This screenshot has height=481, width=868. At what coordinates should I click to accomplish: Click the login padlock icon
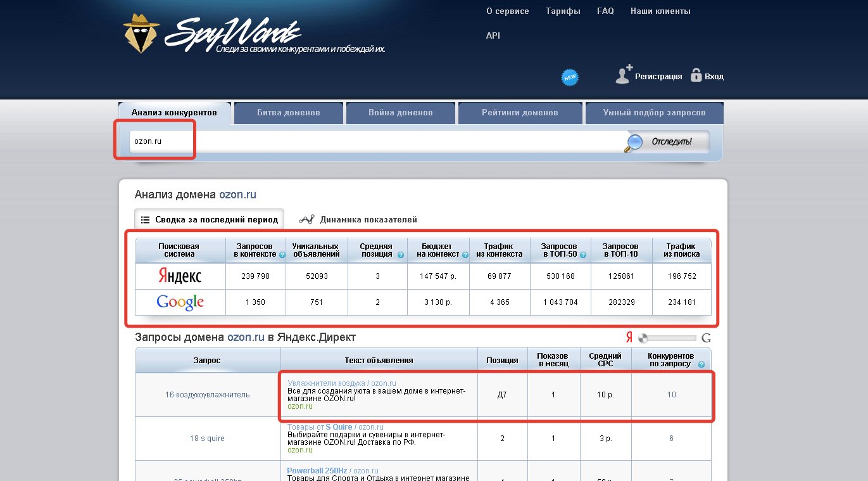(696, 75)
